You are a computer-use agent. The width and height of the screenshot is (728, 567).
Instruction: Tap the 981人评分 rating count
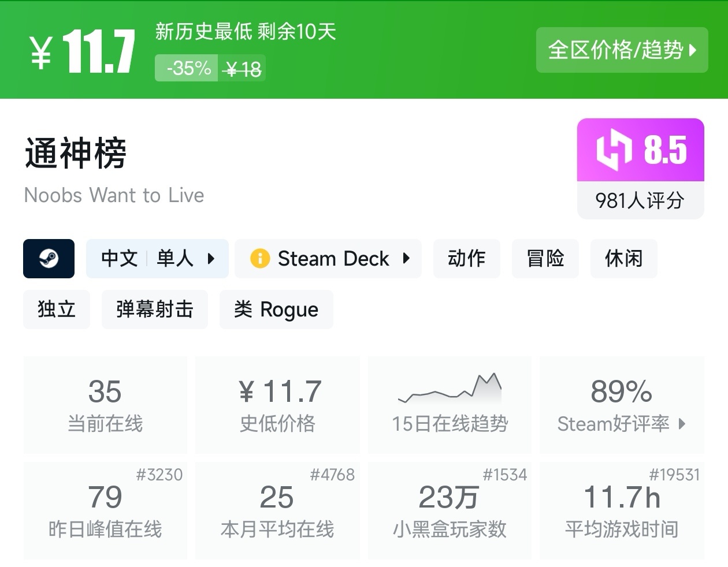pyautogui.click(x=640, y=201)
